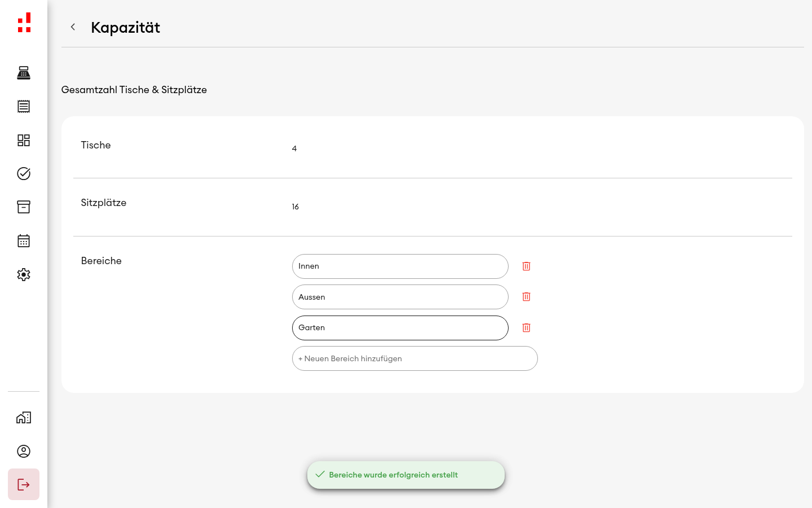812x508 pixels.
Task: Delete the Garten area
Action: click(x=526, y=327)
